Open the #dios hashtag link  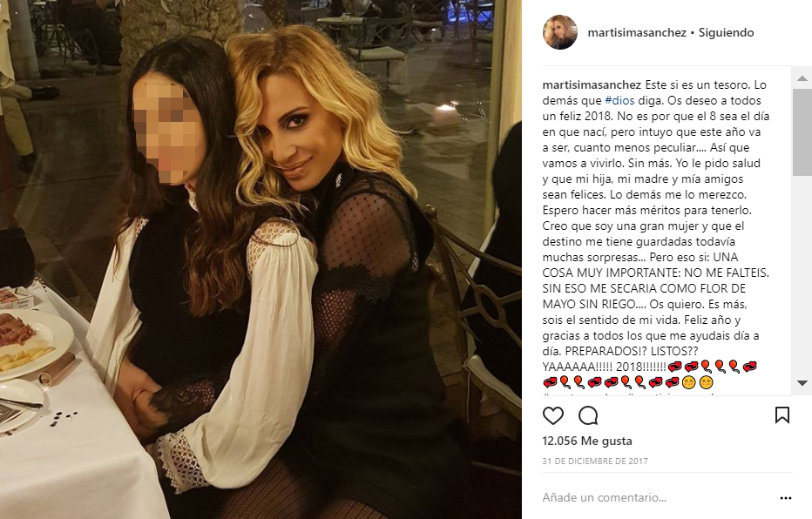pos(619,100)
